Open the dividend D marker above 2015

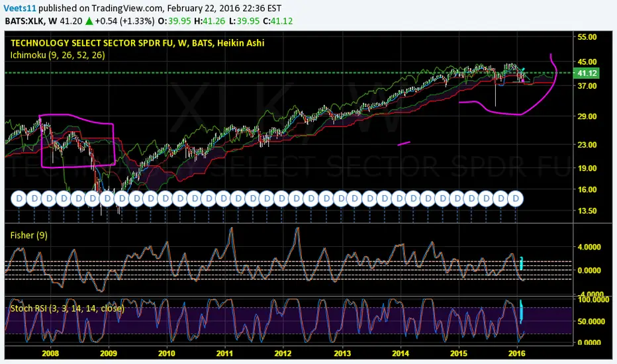(x=457, y=199)
